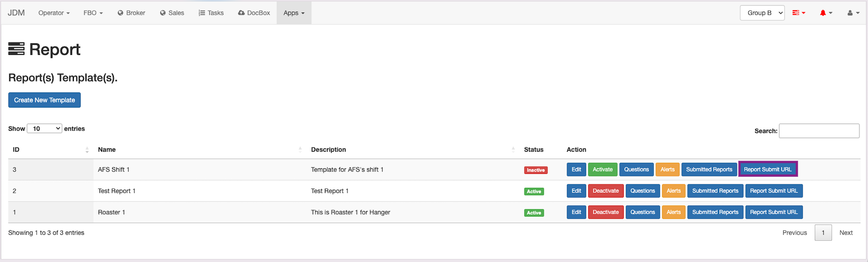Image resolution: width=868 pixels, height=262 pixels.
Task: Open the Group B selector dropdown
Action: (x=762, y=13)
